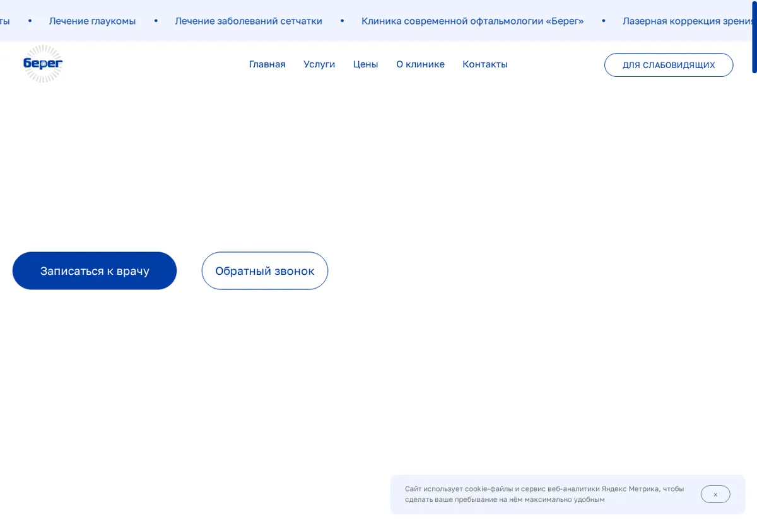Screen dimensions: 757x532
Task: Click the bullet before Лечение глаукомы
Action: click(30, 21)
